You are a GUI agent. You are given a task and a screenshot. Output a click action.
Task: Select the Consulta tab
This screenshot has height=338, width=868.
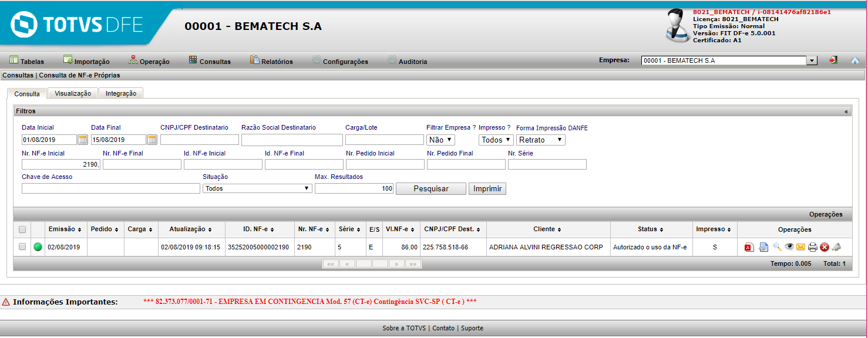pyautogui.click(x=27, y=94)
